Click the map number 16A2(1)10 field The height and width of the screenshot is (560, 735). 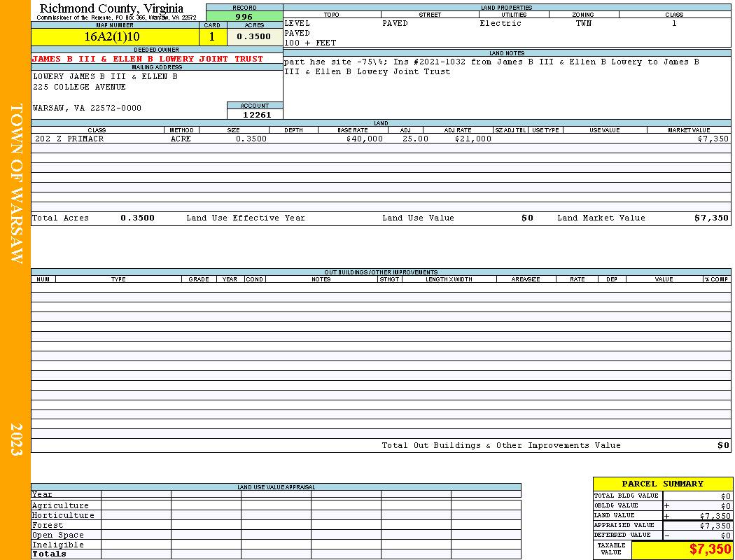pyautogui.click(x=115, y=37)
